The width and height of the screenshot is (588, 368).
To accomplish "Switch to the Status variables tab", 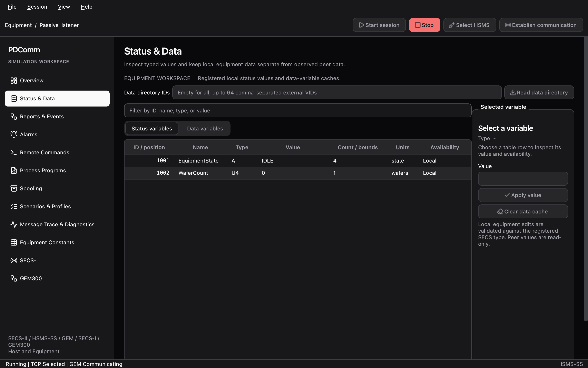I will 152,129.
